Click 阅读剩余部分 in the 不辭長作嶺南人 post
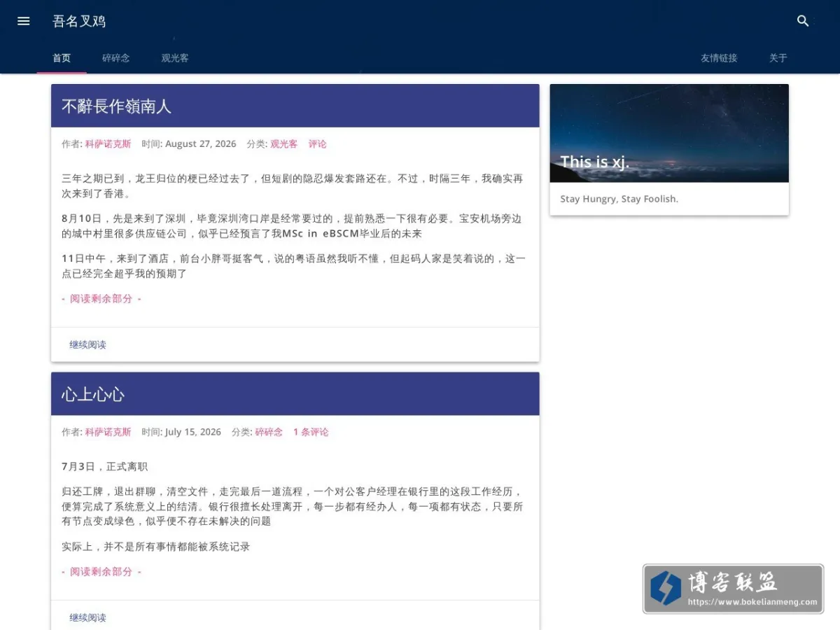 coord(101,299)
